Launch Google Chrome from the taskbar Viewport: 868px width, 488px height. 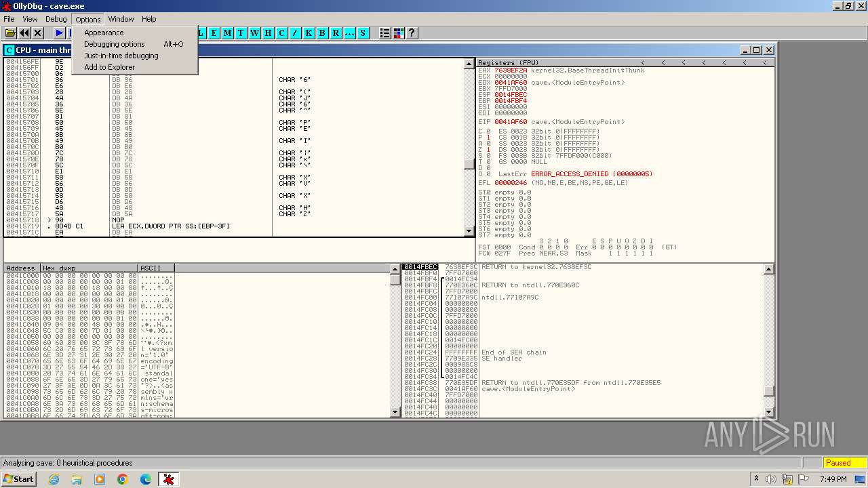coord(123,479)
